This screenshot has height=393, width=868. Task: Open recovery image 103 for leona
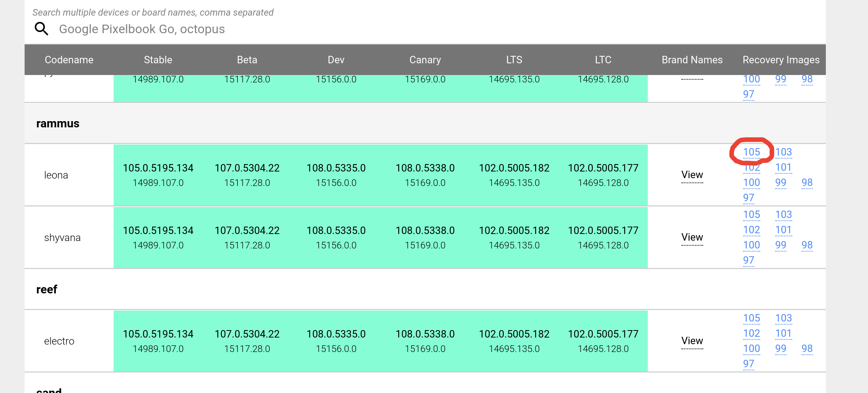coord(783,152)
